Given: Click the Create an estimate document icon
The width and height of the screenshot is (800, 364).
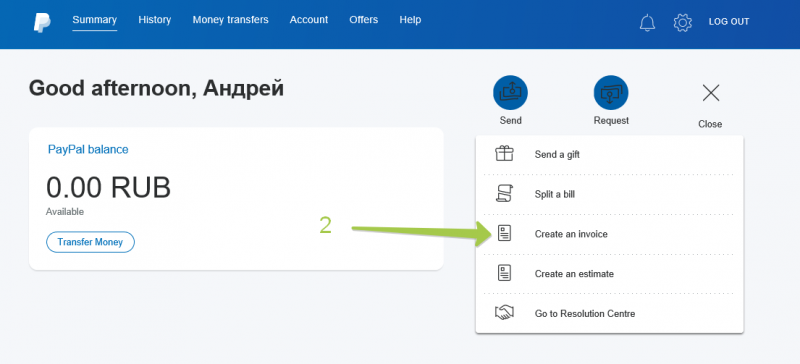Looking at the screenshot, I should click(504, 273).
